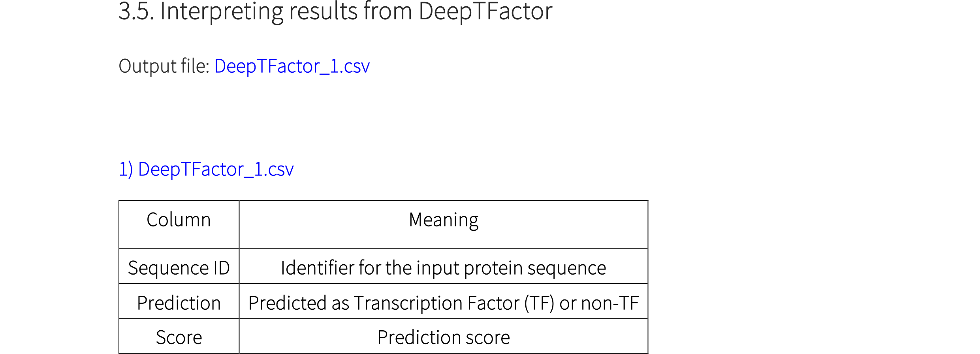The height and width of the screenshot is (354, 980).
Task: Click the 'Sequence ID' table cell
Action: tap(179, 268)
